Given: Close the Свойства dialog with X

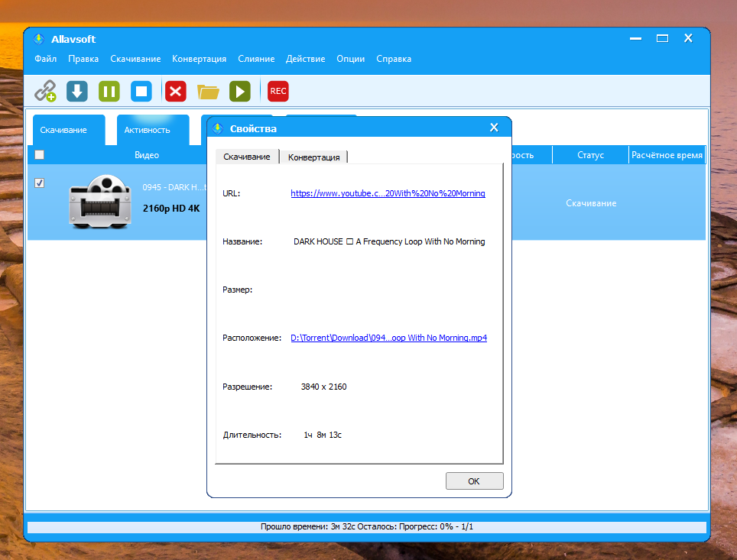Looking at the screenshot, I should 494,128.
